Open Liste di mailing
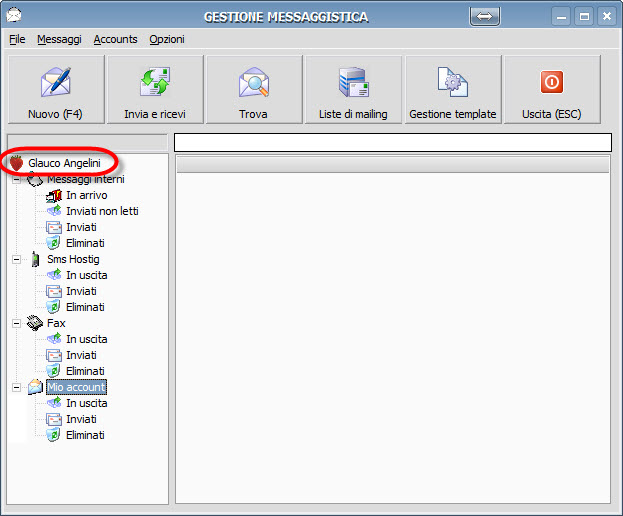 tap(353, 90)
